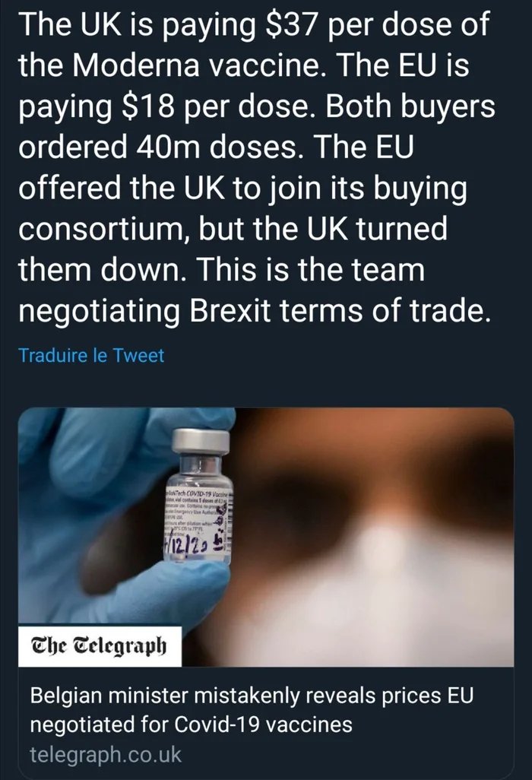Click the telegraph.co.uk domain text

106,755
